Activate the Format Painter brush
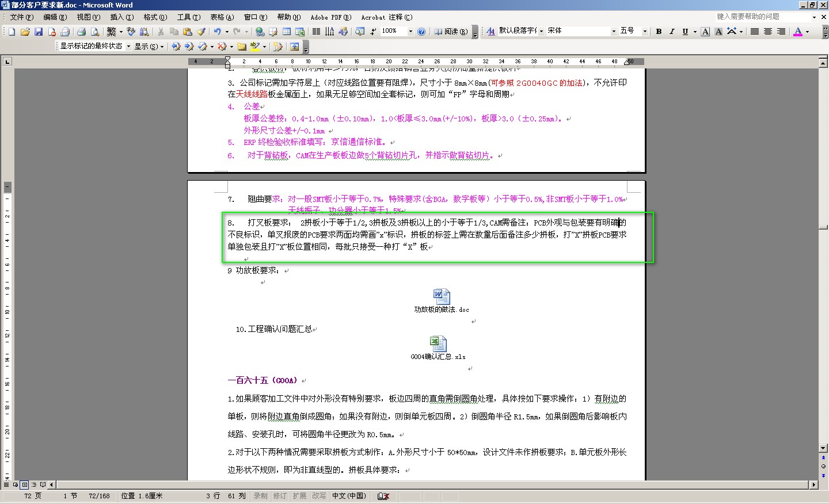Viewport: 829px width, 504px height. pos(200,32)
